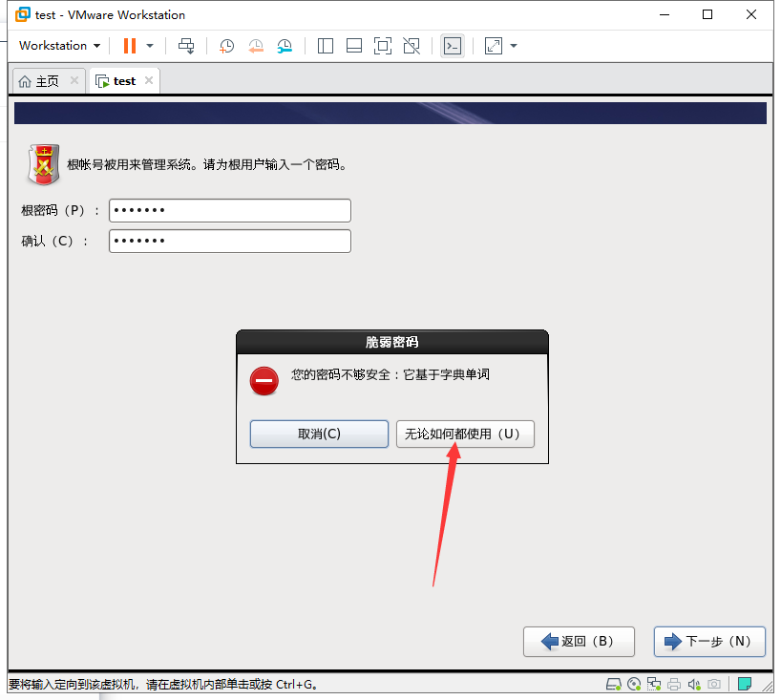Show the virtual machine thumbnail bar
Screen dimensions: 781x700
point(353,45)
